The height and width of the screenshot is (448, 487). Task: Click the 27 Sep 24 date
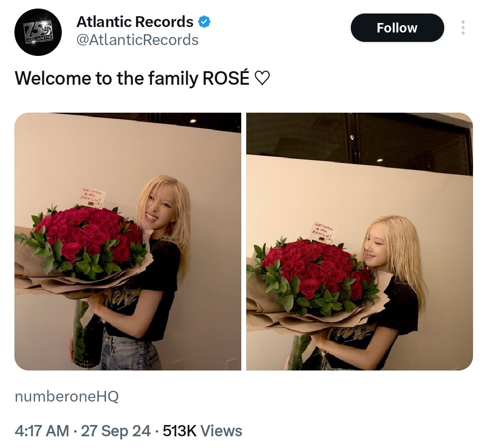116,430
